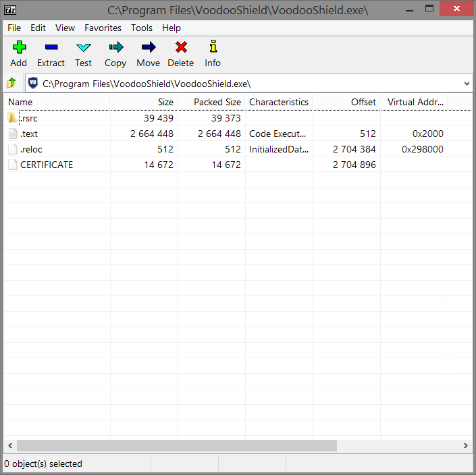Expand the address path dropdown
This screenshot has height=475, width=476.
pos(467,84)
